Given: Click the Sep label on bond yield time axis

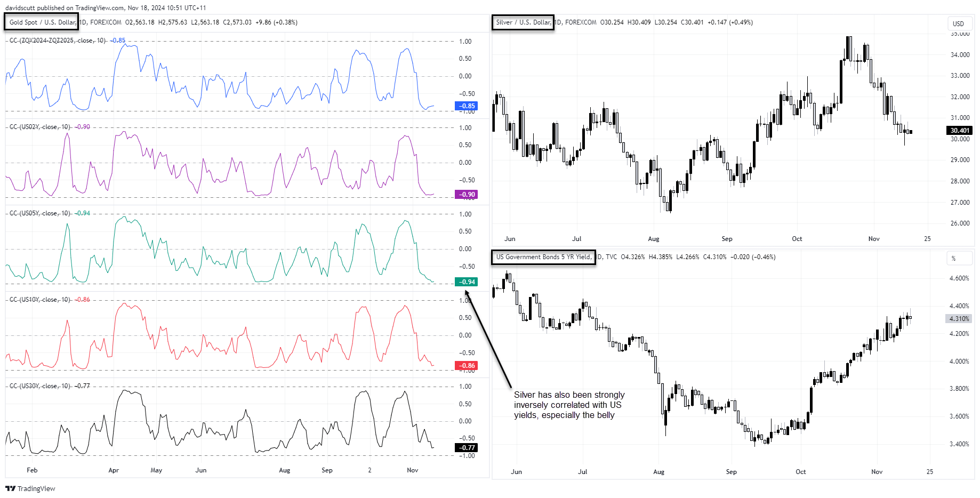Looking at the screenshot, I should click(x=731, y=472).
